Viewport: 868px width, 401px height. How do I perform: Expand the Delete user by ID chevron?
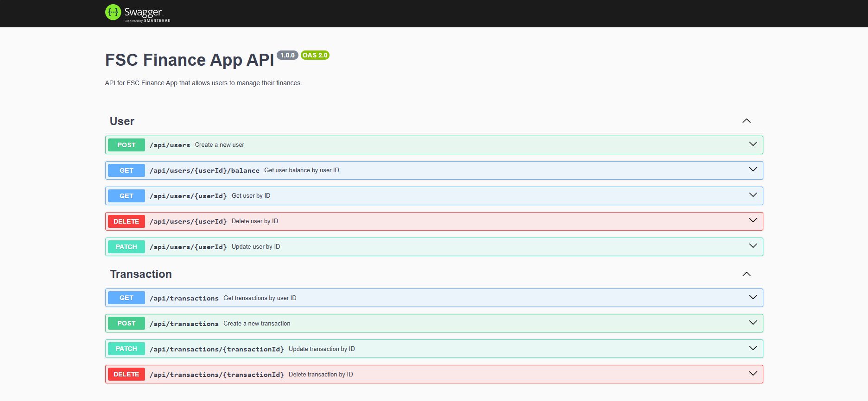(x=753, y=221)
